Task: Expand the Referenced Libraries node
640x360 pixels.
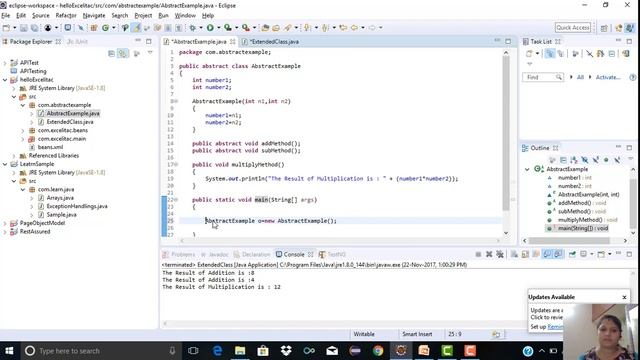Action: [14, 156]
